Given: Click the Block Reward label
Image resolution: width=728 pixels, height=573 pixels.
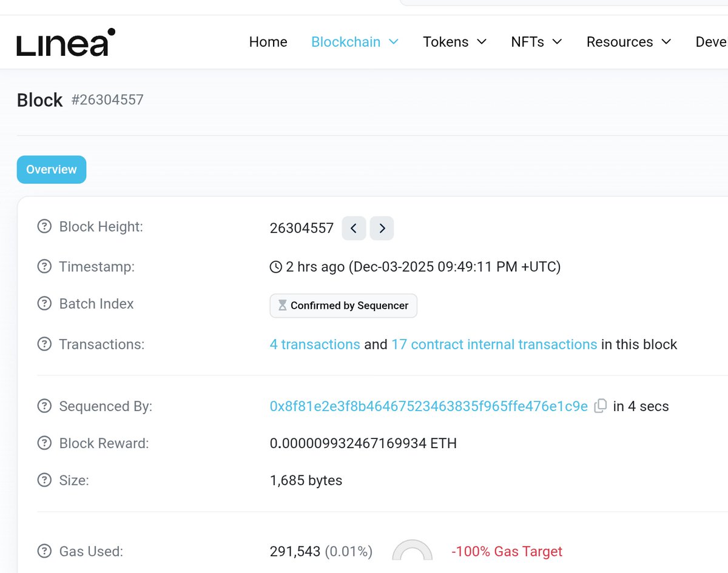Looking at the screenshot, I should (x=104, y=443).
